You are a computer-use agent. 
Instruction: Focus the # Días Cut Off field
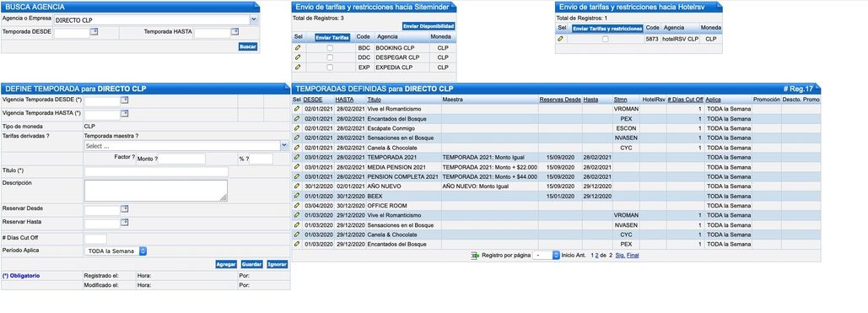pos(95,239)
